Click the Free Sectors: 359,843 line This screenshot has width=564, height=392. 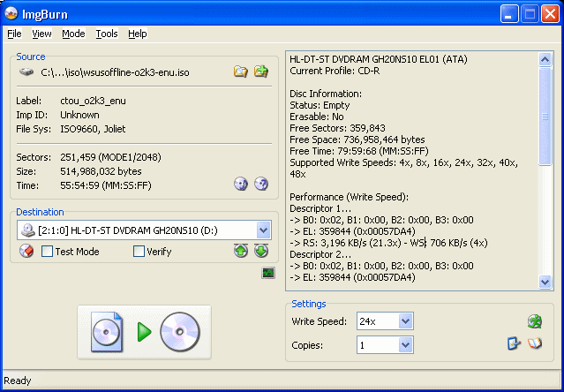click(337, 128)
